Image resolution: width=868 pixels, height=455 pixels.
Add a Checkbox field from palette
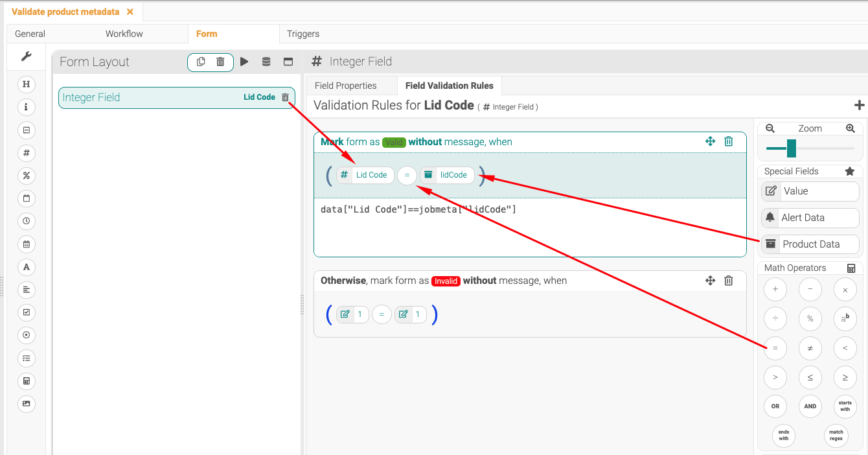[27, 312]
